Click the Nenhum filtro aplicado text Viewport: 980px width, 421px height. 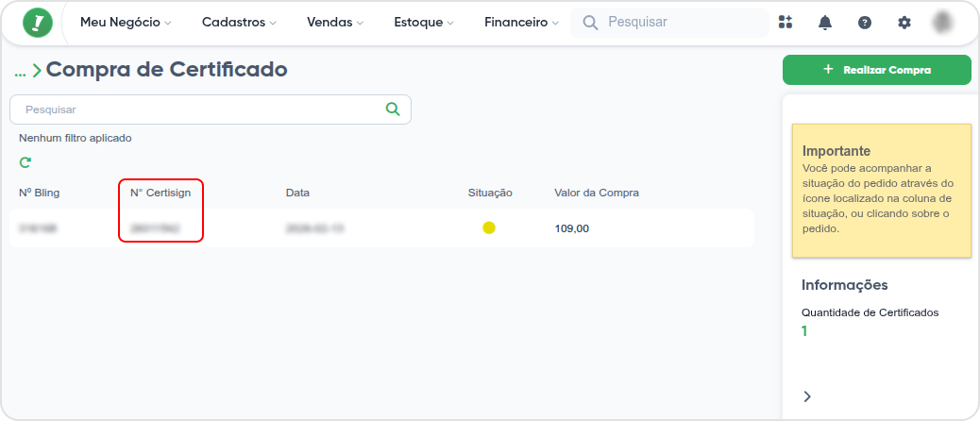click(75, 138)
